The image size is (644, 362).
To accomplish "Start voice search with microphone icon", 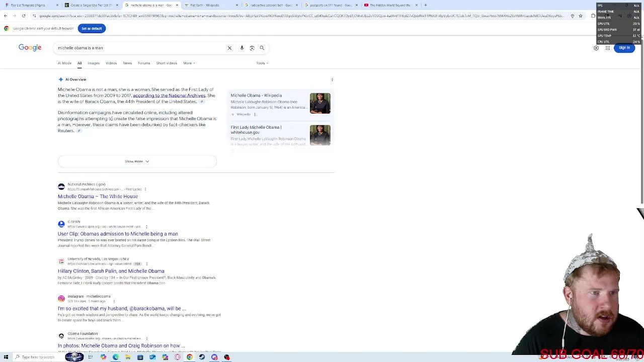I will [242, 48].
